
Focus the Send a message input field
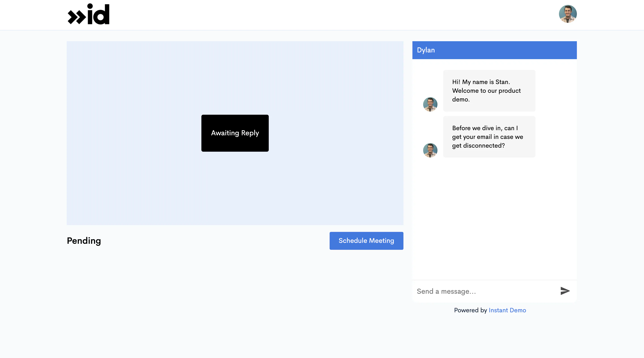pos(484,291)
